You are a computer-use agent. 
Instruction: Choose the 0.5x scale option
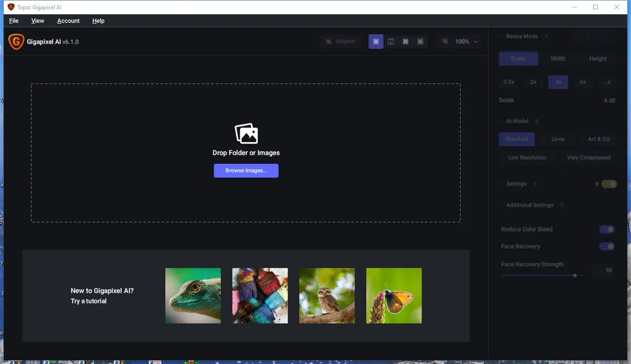(x=509, y=82)
